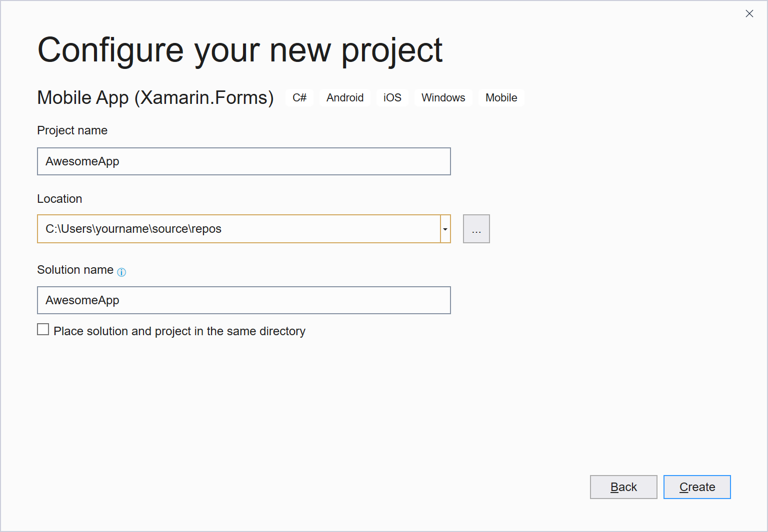Viewport: 768px width, 532px height.
Task: Close the Configure your new project dialog
Action: tap(749, 14)
